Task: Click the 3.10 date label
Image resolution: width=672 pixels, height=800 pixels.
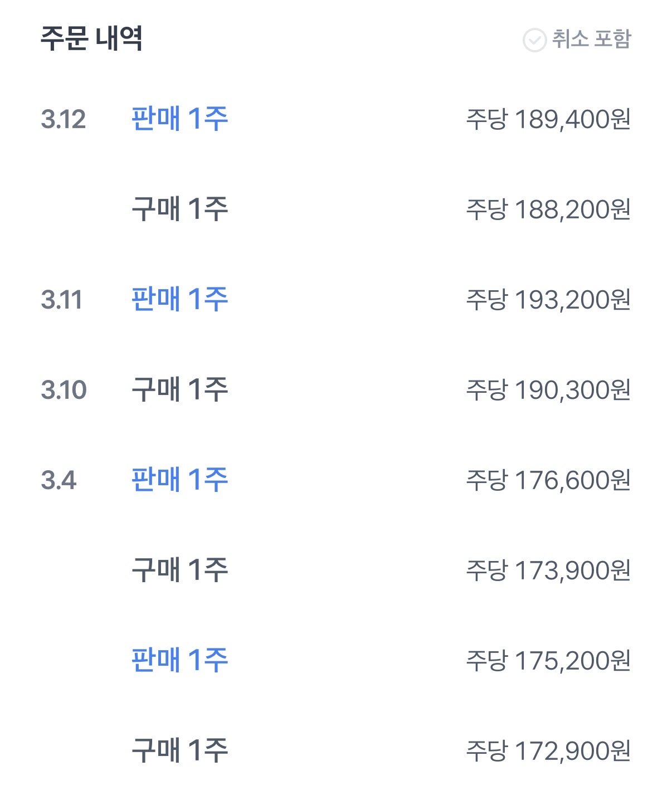Action: coord(64,390)
